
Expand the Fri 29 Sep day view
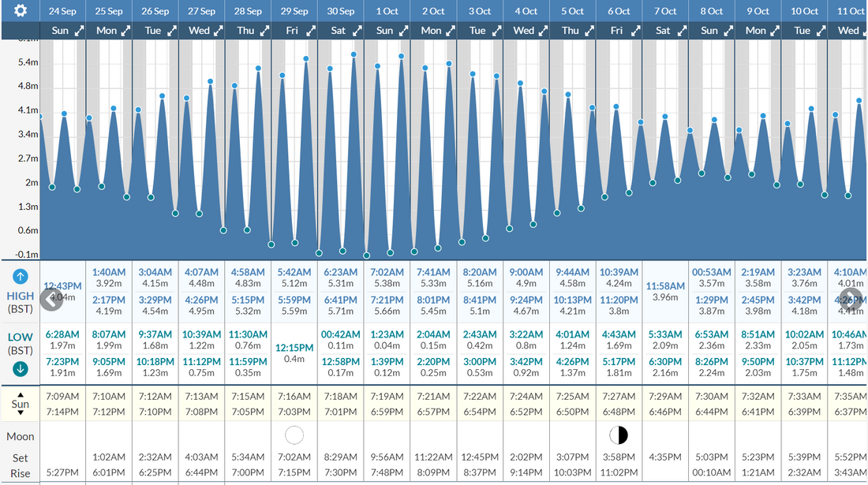click(311, 31)
